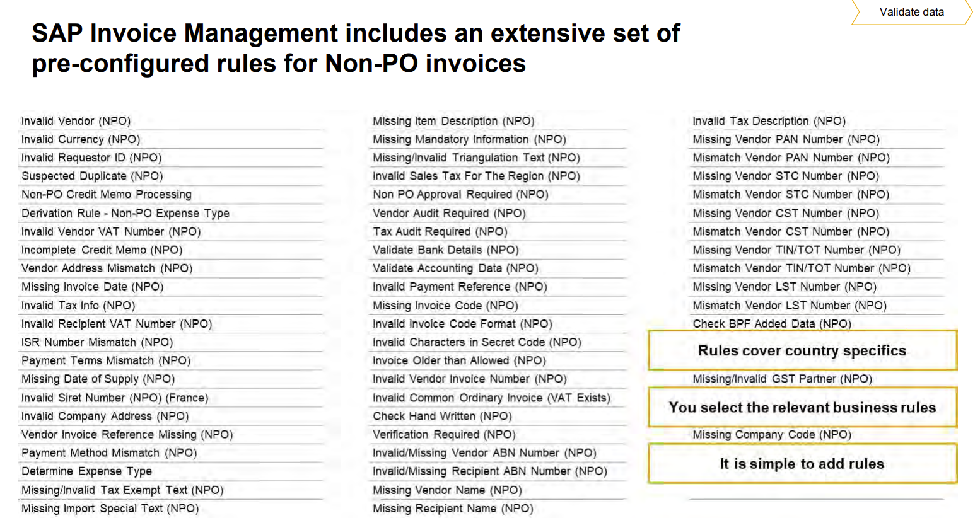Select 'Verification Required (NPO)'
The width and height of the screenshot is (980, 518).
tap(444, 434)
